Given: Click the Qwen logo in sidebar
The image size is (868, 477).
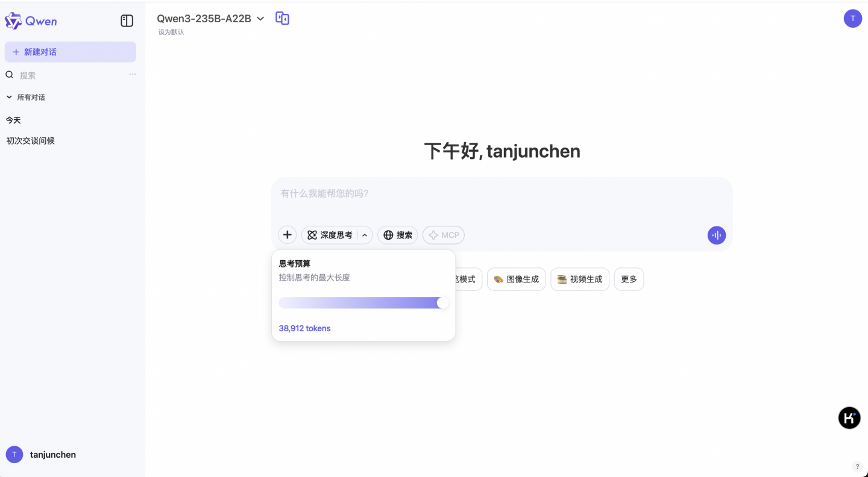Looking at the screenshot, I should pyautogui.click(x=31, y=21).
